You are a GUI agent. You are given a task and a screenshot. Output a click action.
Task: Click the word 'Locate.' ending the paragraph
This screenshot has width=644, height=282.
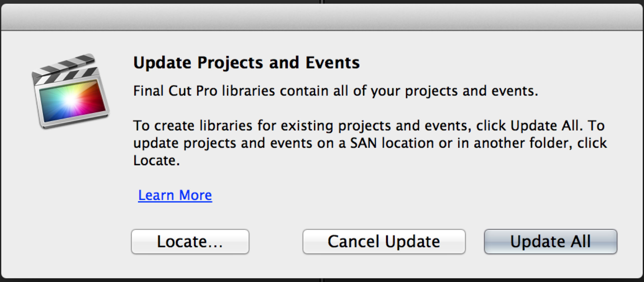click(156, 160)
